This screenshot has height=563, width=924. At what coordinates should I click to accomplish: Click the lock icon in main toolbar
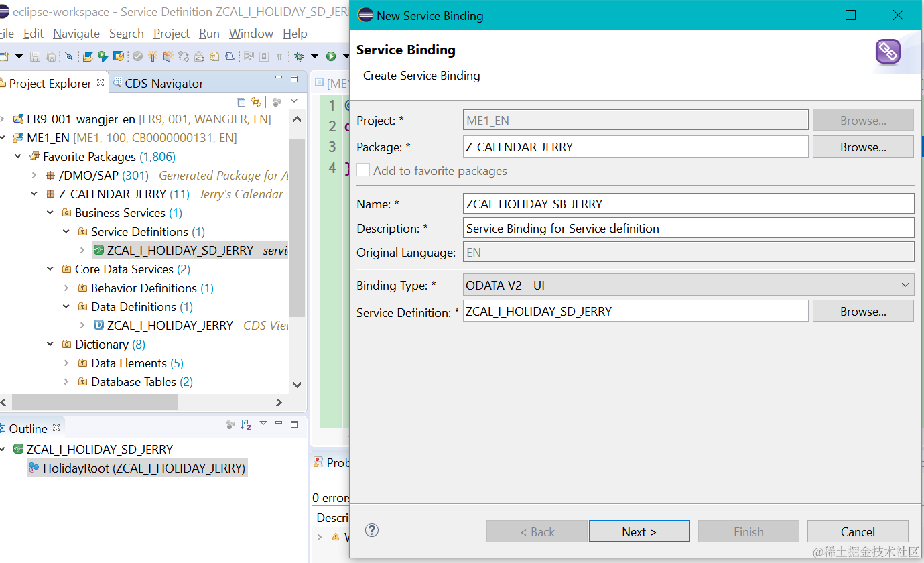pos(199,57)
